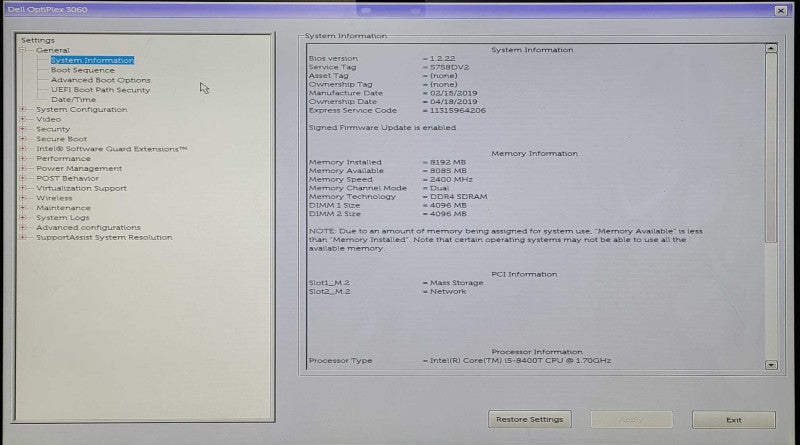
Task: Click the Manufacture Date value 02/15/2019
Action: click(x=454, y=93)
